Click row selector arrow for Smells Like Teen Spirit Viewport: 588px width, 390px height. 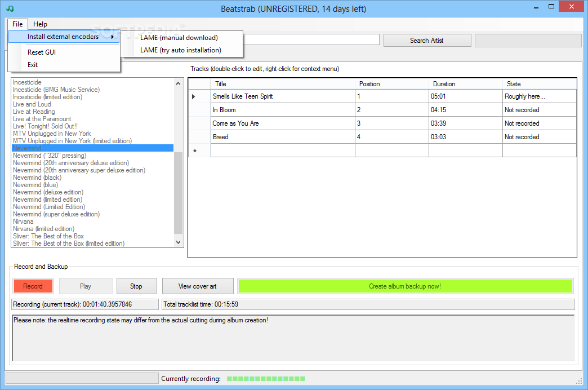click(199, 96)
